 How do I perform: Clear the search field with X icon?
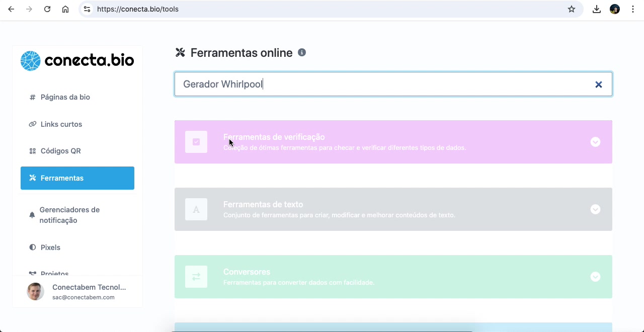(598, 85)
